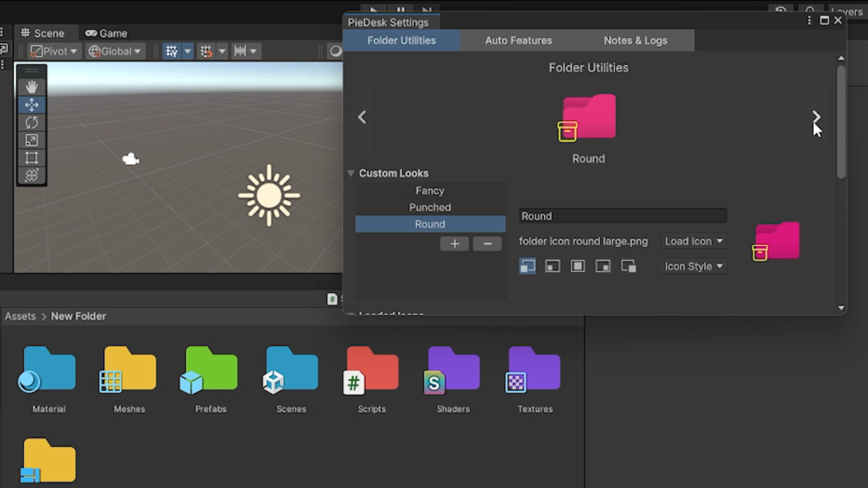This screenshot has height=488, width=868.
Task: Select the Scale tool in Scene
Action: pyautogui.click(x=32, y=140)
